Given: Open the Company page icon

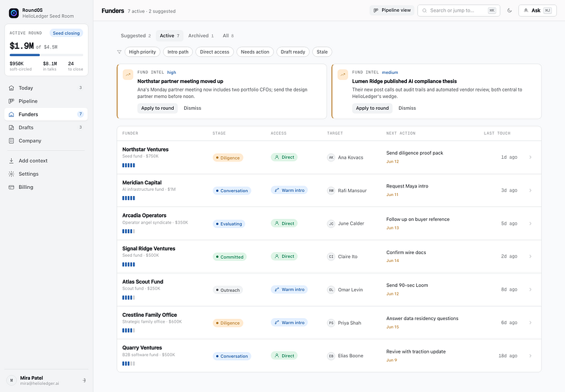Looking at the screenshot, I should (x=12, y=141).
